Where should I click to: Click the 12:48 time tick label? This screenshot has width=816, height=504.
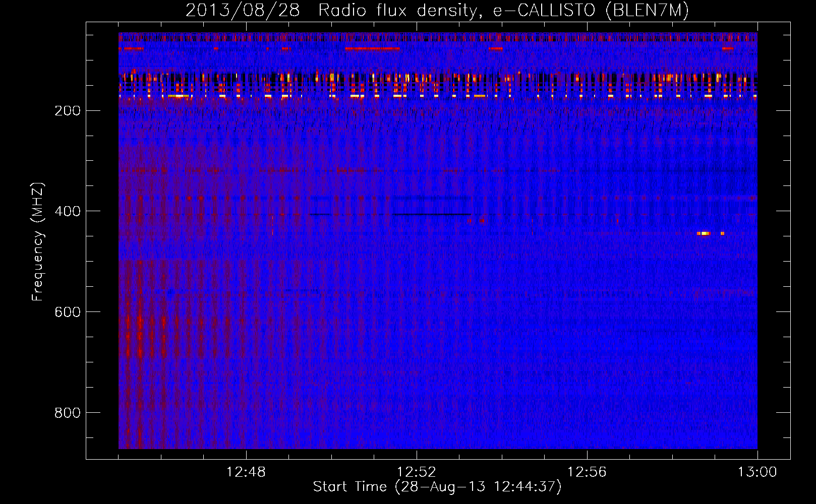[x=246, y=472]
